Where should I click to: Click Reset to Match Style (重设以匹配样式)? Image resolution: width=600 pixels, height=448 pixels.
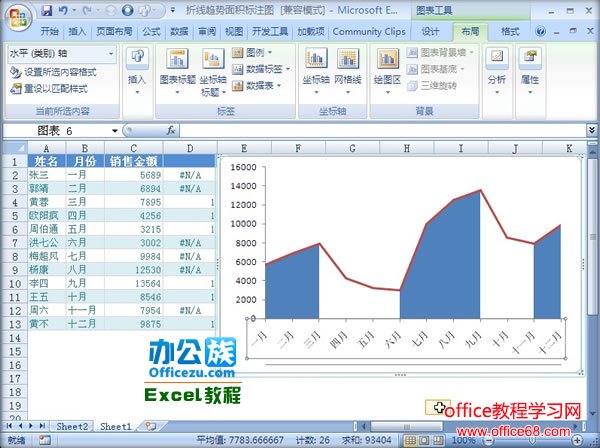click(x=49, y=89)
